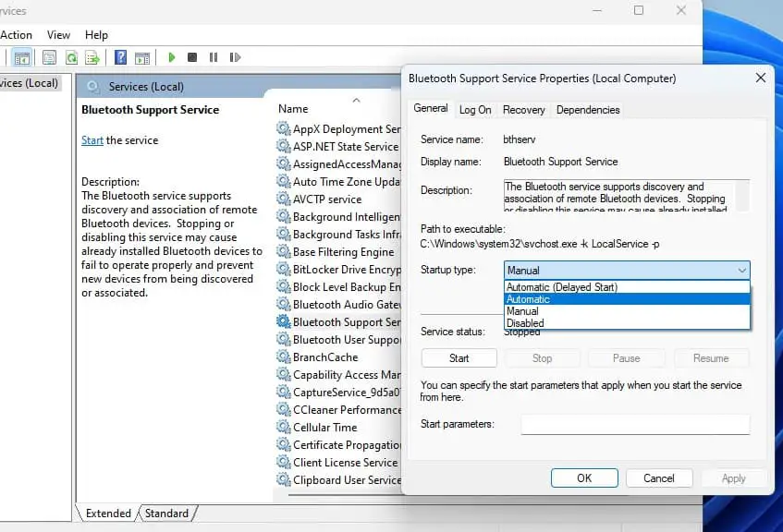Click the Description box scrollbar
This screenshot has height=532, width=783.
[742, 196]
